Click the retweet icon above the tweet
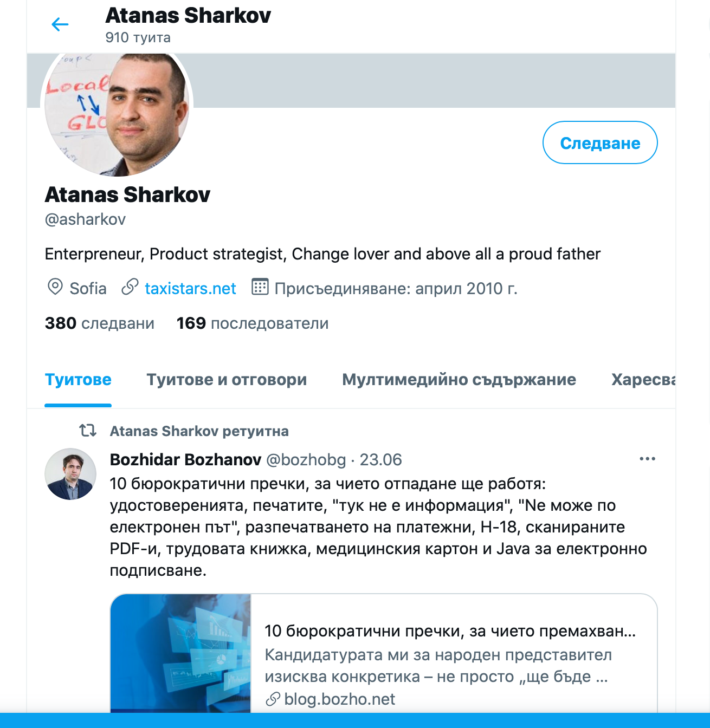 (88, 431)
